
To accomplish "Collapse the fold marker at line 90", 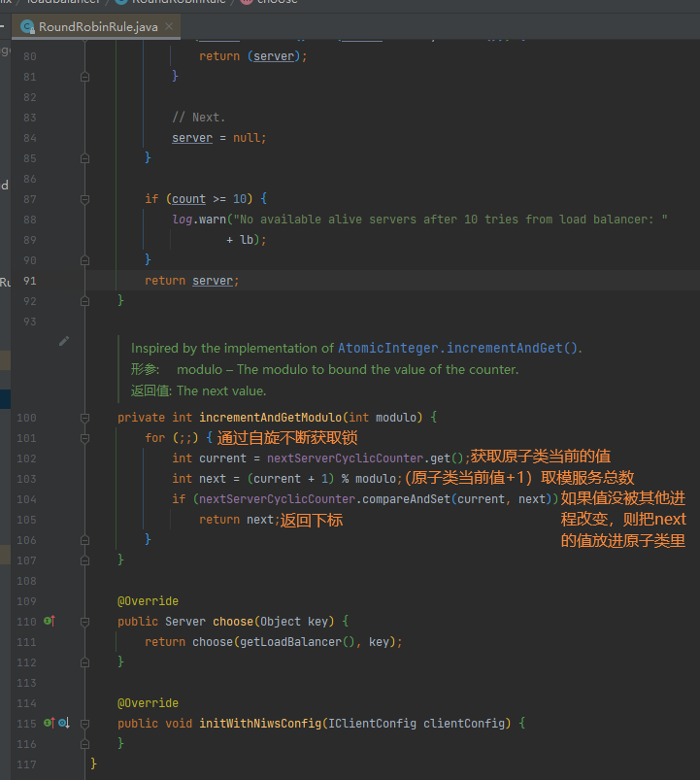I will [x=85, y=260].
